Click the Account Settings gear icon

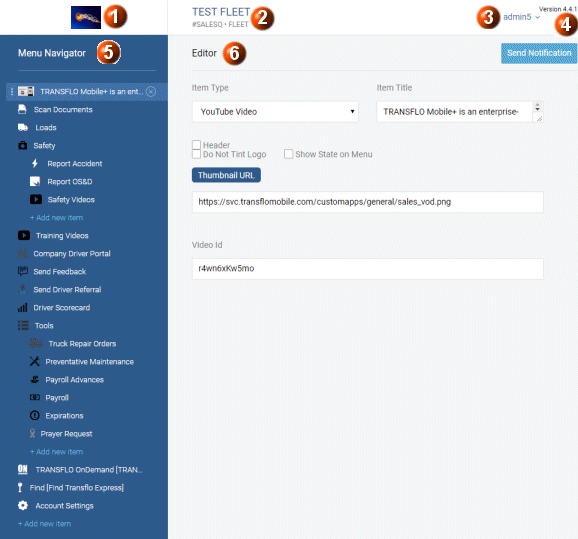point(23,505)
